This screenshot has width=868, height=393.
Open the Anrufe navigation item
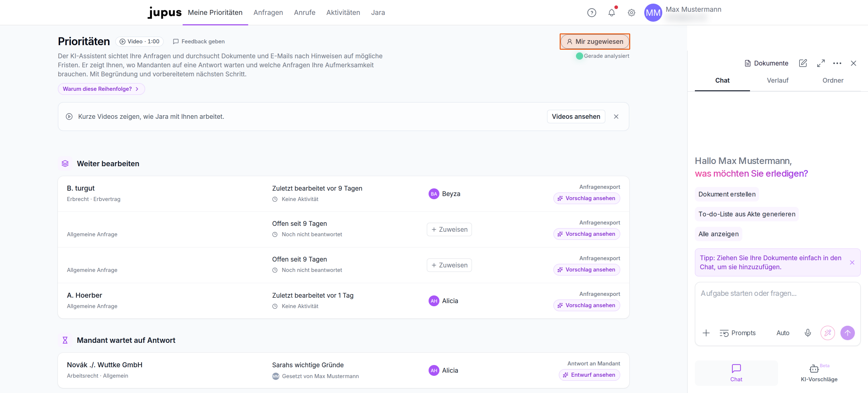(305, 13)
